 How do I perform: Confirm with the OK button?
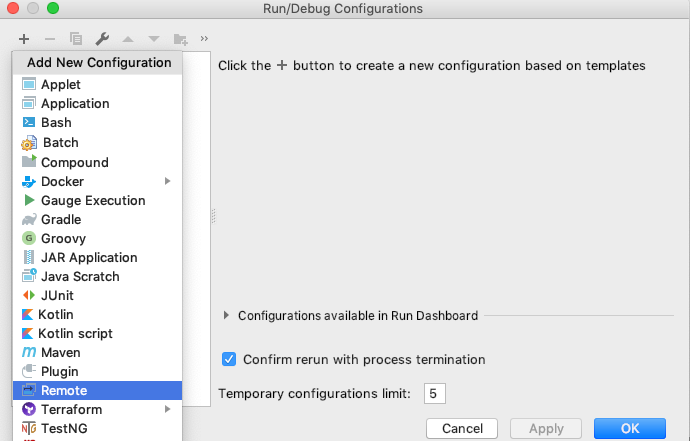click(x=630, y=428)
